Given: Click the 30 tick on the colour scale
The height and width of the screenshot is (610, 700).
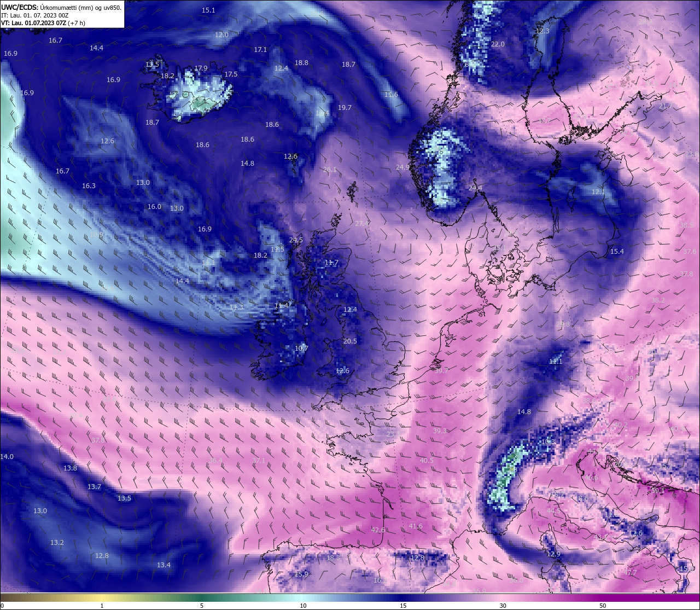Looking at the screenshot, I should 503,606.
